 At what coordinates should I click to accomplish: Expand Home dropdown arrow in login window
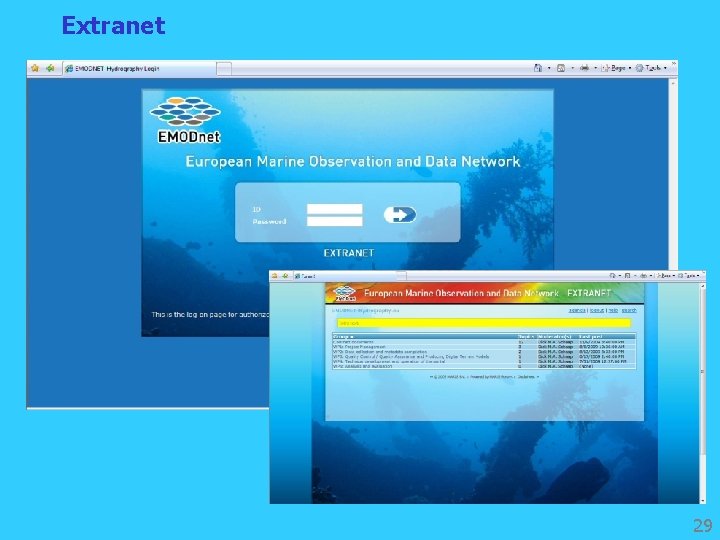(x=549, y=68)
